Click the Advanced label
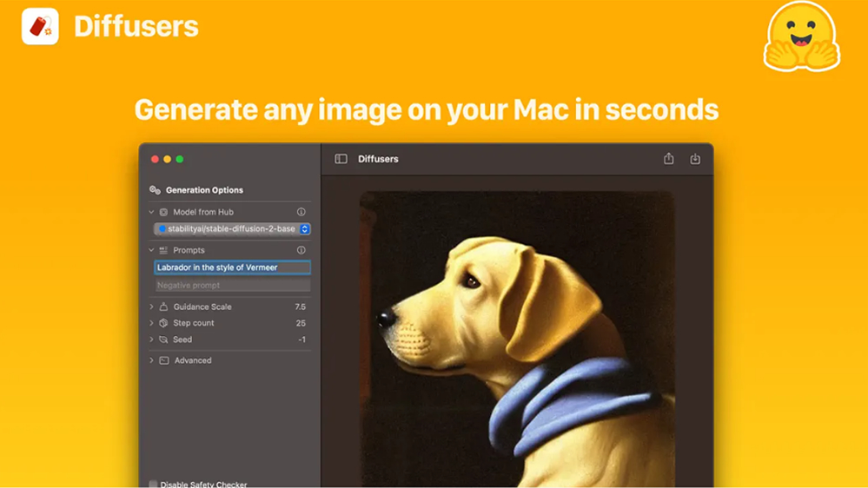This screenshot has height=488, width=868. click(x=193, y=360)
